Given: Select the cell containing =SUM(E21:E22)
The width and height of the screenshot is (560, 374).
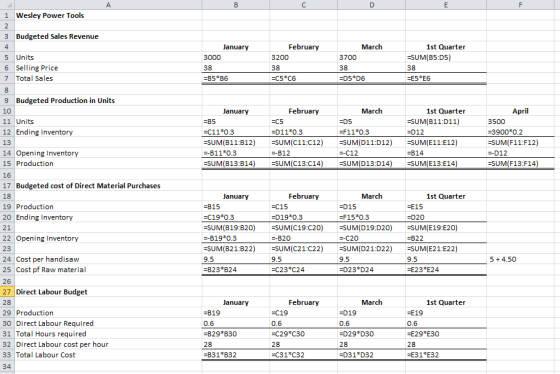Looking at the screenshot, I should tap(446, 249).
